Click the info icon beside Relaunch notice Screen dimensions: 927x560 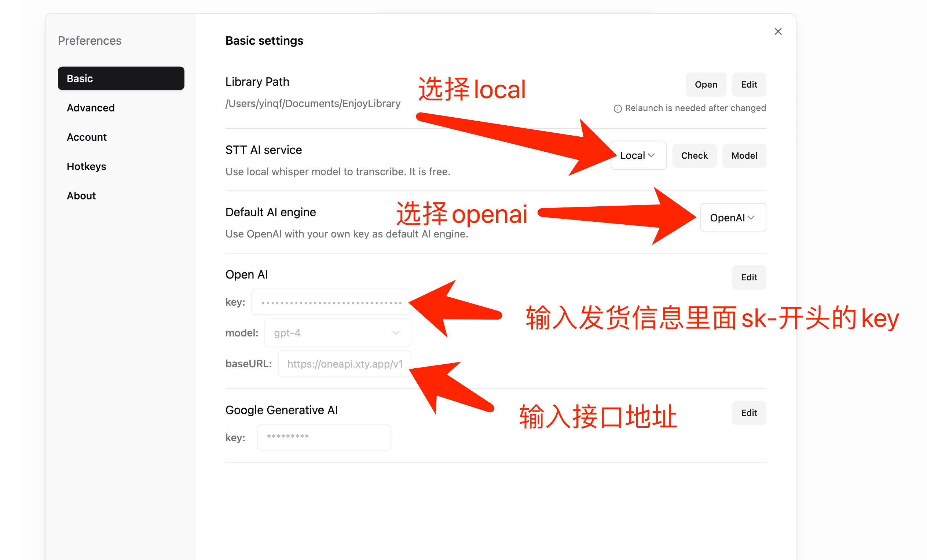[x=618, y=109]
